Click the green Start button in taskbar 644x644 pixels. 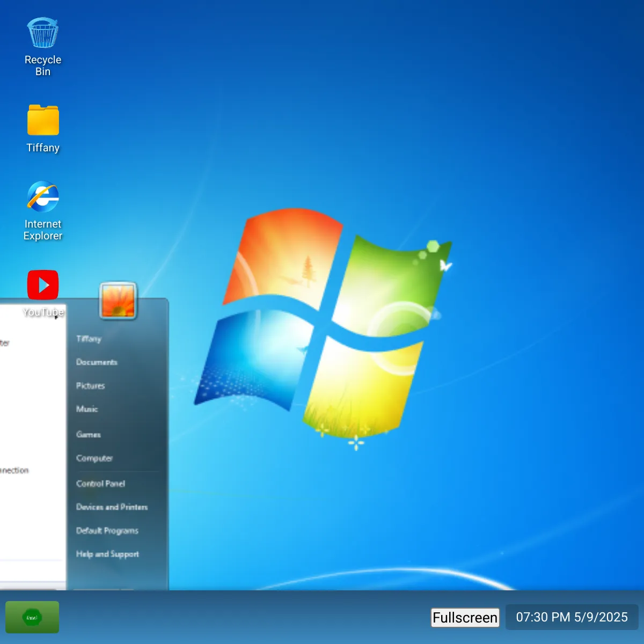pyautogui.click(x=32, y=617)
